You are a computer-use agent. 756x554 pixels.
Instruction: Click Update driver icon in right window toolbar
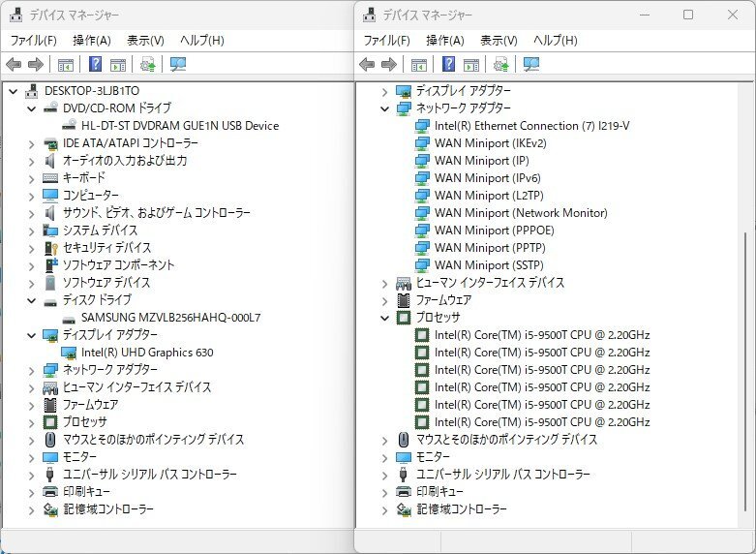(x=501, y=64)
